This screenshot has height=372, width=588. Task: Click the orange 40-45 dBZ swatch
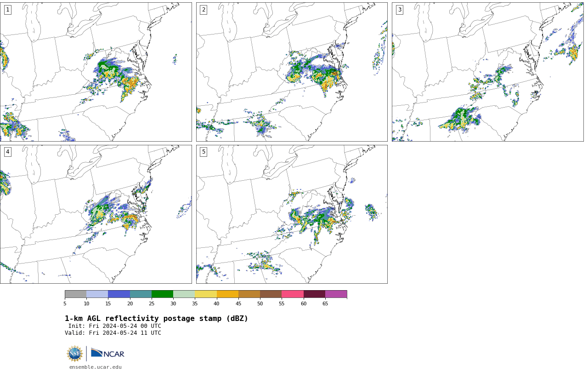[x=227, y=294]
